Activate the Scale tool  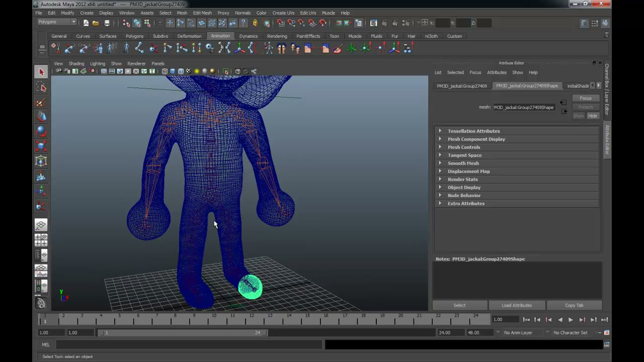(x=41, y=146)
